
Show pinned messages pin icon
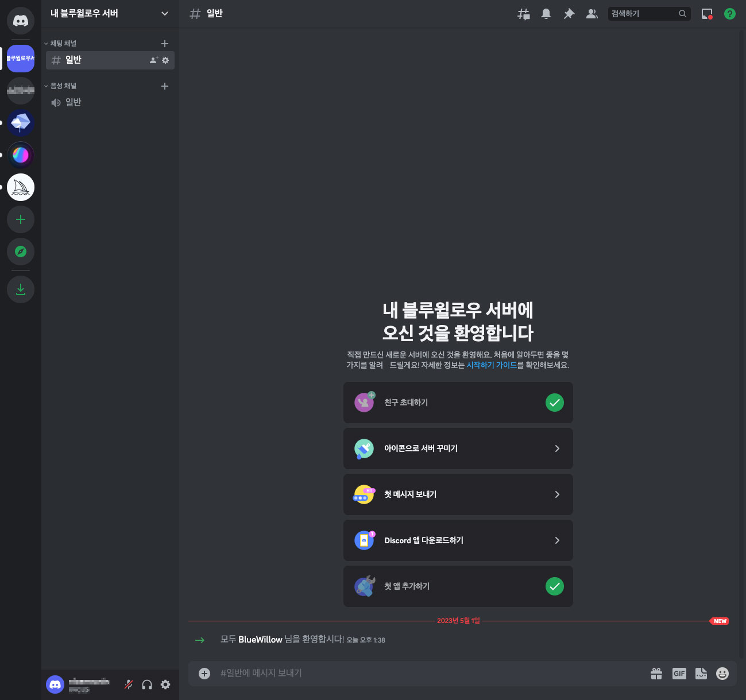pyautogui.click(x=569, y=14)
